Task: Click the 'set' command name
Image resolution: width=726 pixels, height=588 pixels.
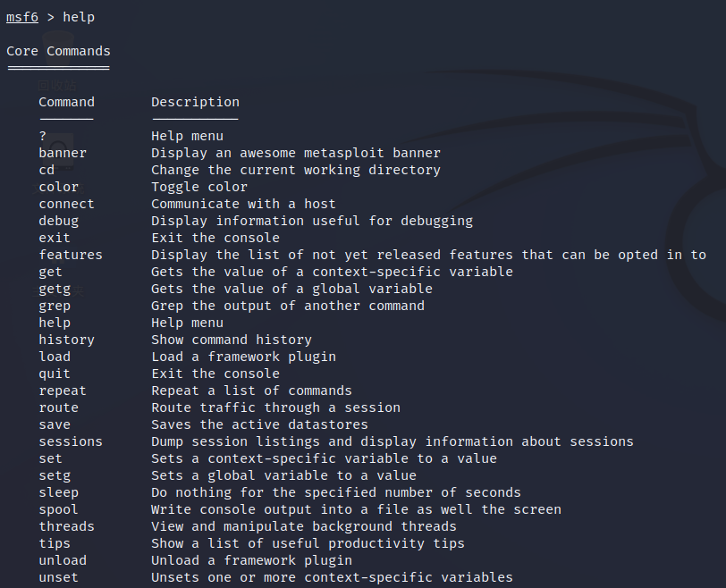Action: coord(50,458)
